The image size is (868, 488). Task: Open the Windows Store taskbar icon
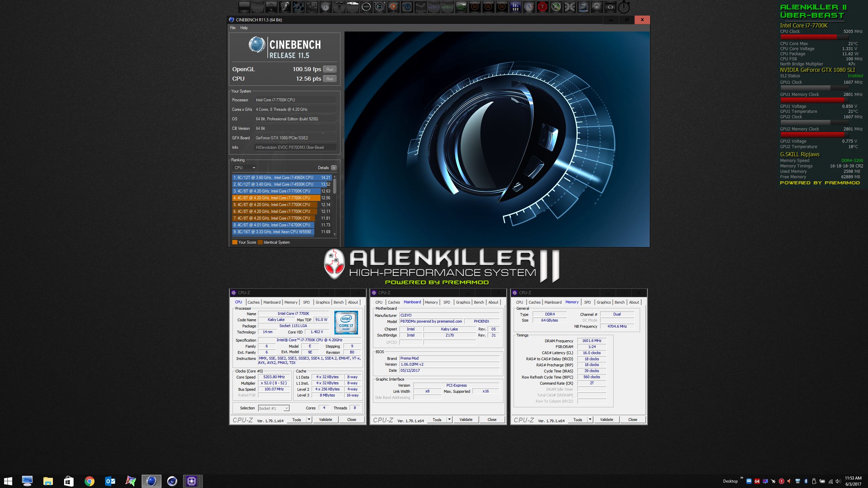[x=69, y=481]
